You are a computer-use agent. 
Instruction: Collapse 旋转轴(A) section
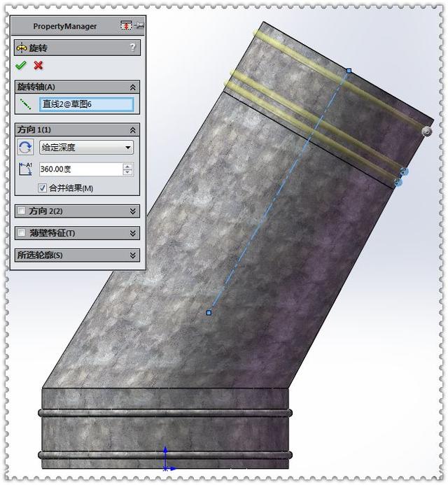133,87
